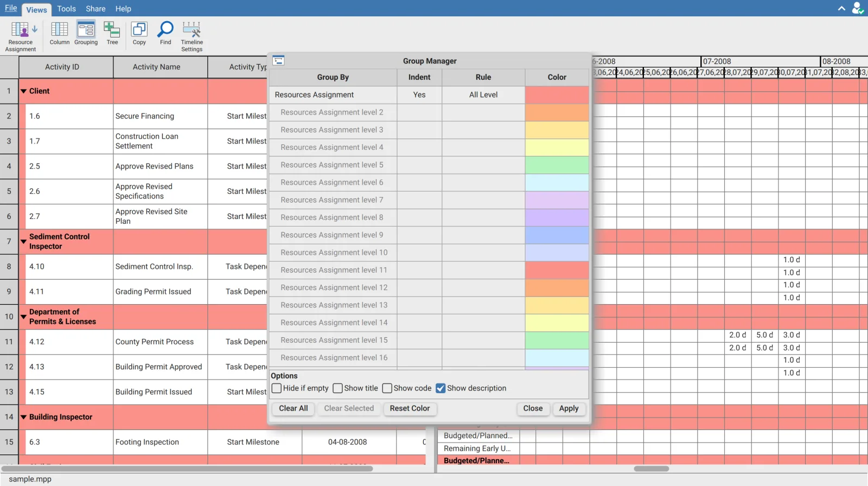868x486 pixels.
Task: Uncheck the Show description checkbox
Action: click(441, 388)
